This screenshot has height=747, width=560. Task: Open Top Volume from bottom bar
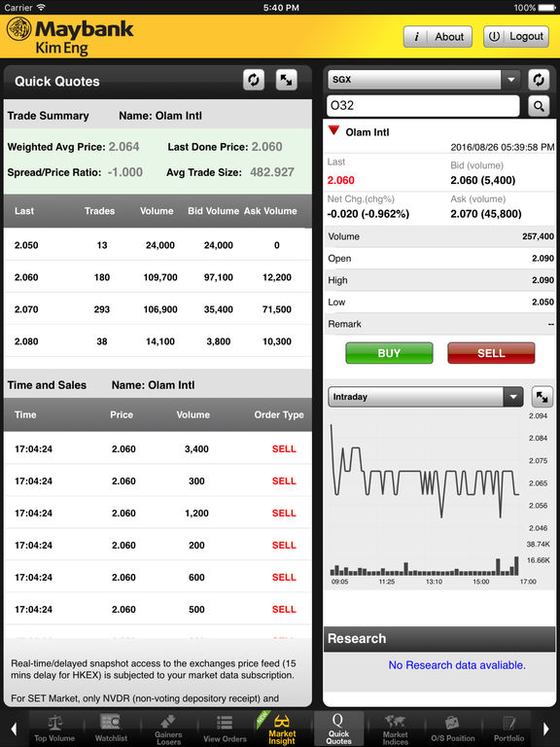tap(54, 729)
